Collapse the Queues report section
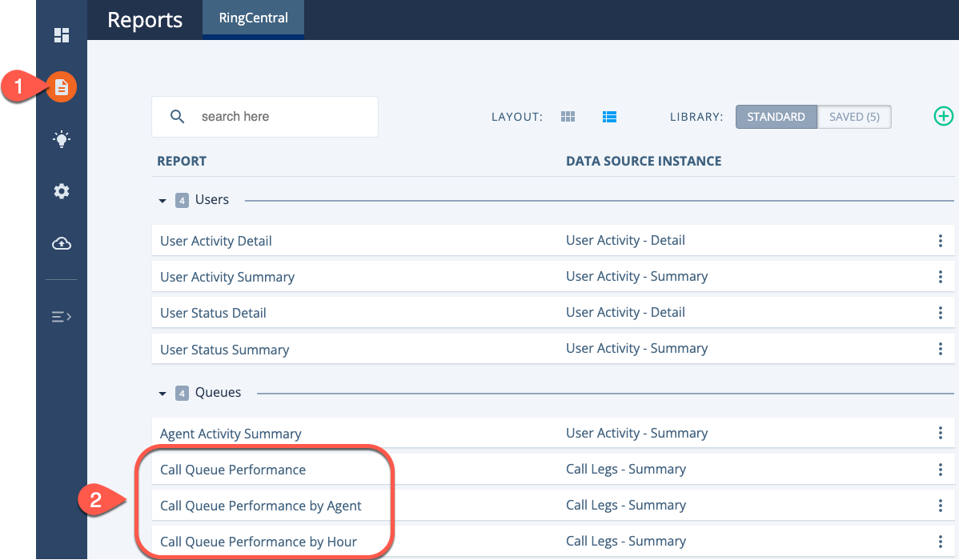Image resolution: width=959 pixels, height=560 pixels. pos(163,392)
